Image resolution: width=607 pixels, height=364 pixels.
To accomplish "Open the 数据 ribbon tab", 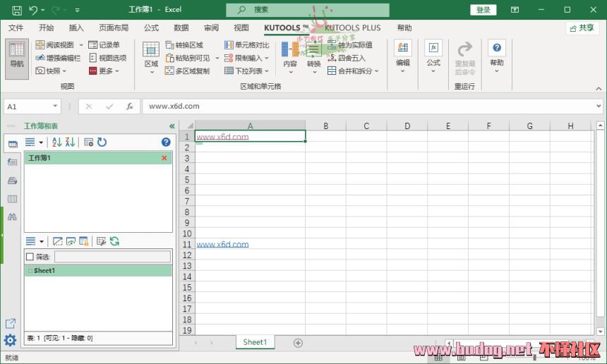I will point(181,28).
